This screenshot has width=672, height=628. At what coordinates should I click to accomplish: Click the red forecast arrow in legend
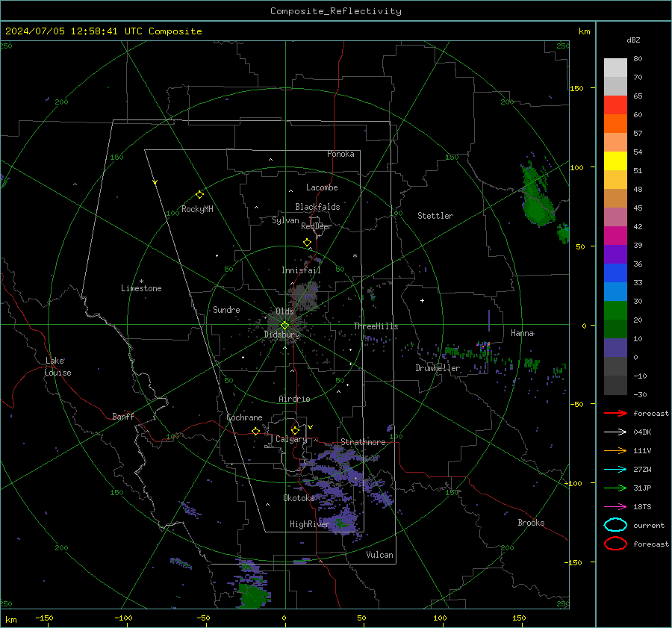(615, 413)
